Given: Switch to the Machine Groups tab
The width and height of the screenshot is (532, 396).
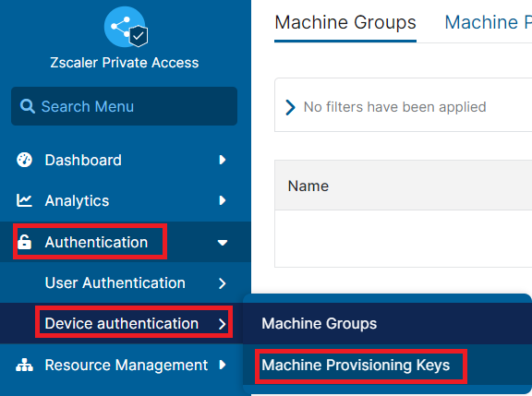Looking at the screenshot, I should [x=345, y=23].
